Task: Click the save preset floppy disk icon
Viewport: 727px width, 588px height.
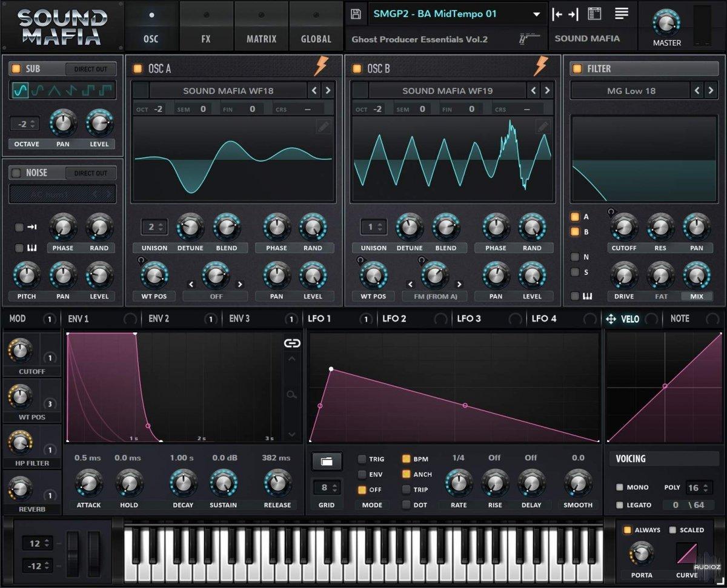Action: point(356,14)
